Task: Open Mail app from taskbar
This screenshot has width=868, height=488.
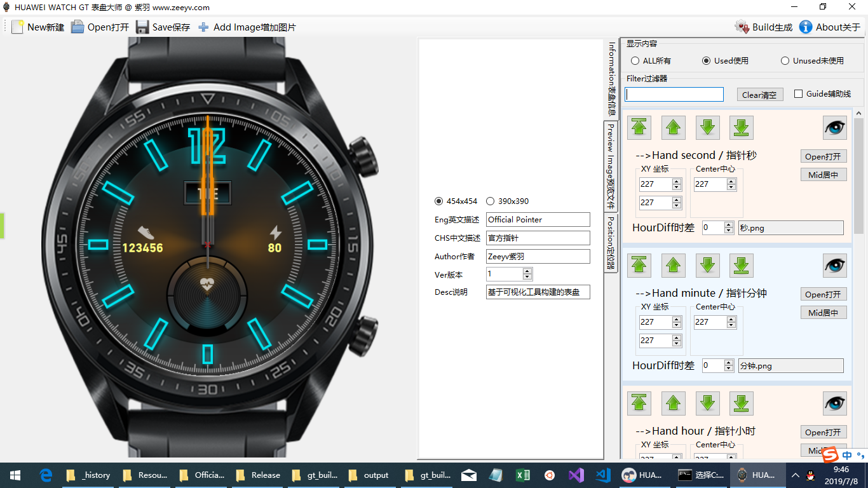Action: click(x=469, y=475)
